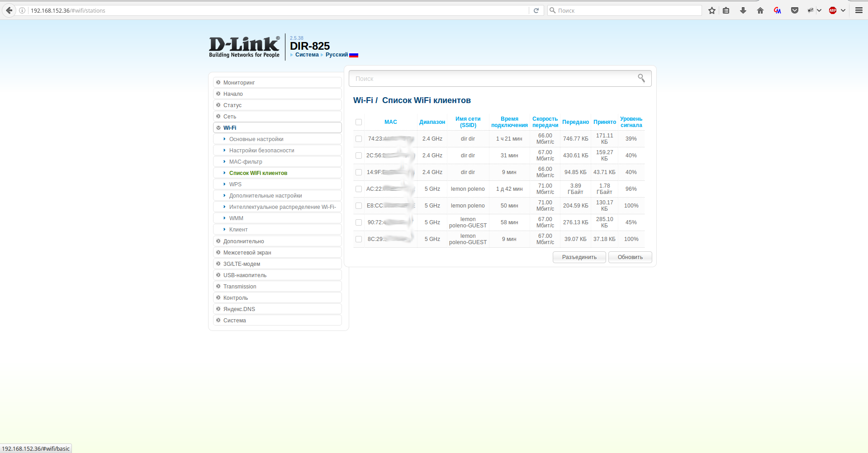Expand the Дополнительно menu section
Viewport: 868px width, 453px height.
tap(277, 241)
